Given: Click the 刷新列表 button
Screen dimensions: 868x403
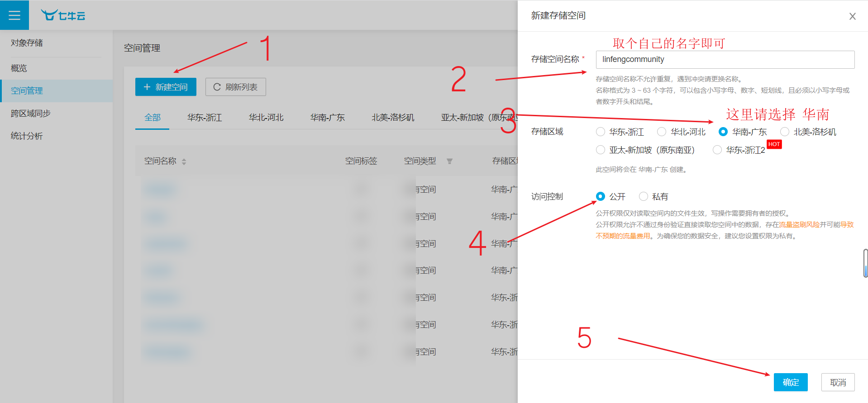Looking at the screenshot, I should [x=236, y=87].
